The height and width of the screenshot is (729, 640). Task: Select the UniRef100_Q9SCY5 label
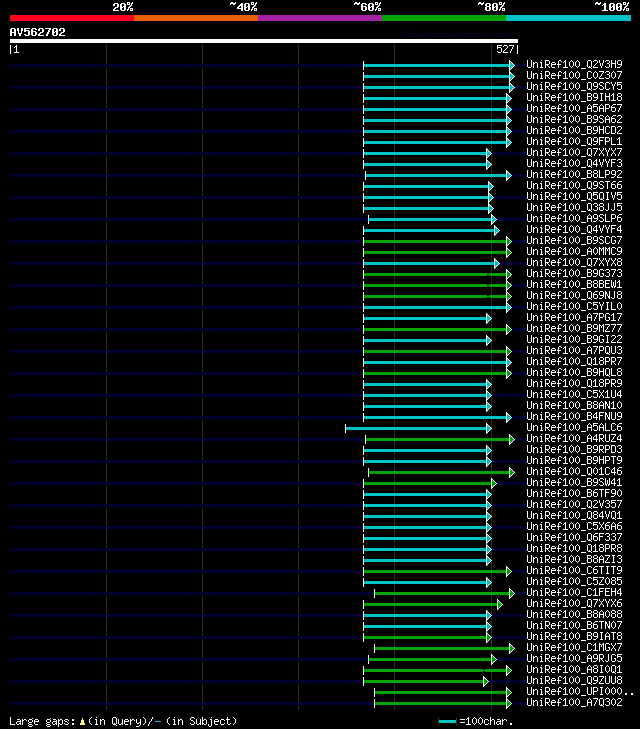tap(574, 86)
